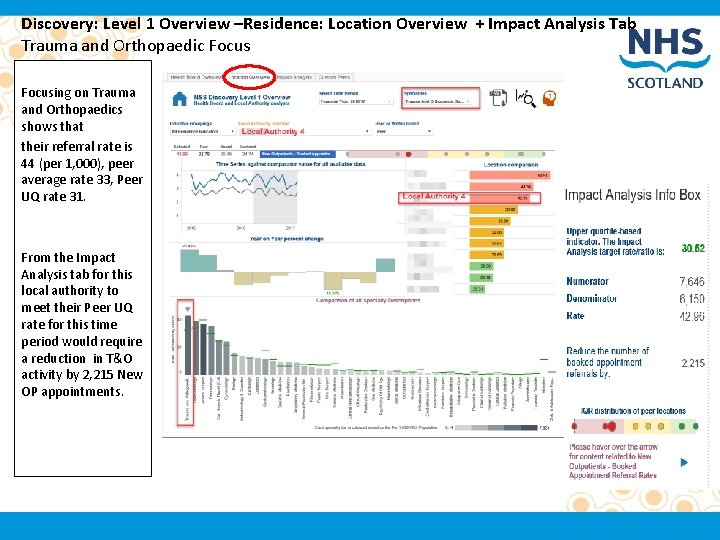
Task: Click the Location comparison heading
Action: click(x=511, y=164)
